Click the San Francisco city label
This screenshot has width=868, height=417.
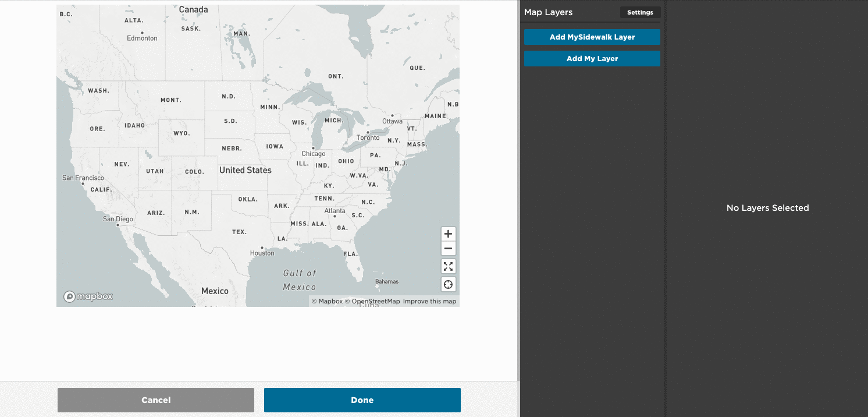83,178
